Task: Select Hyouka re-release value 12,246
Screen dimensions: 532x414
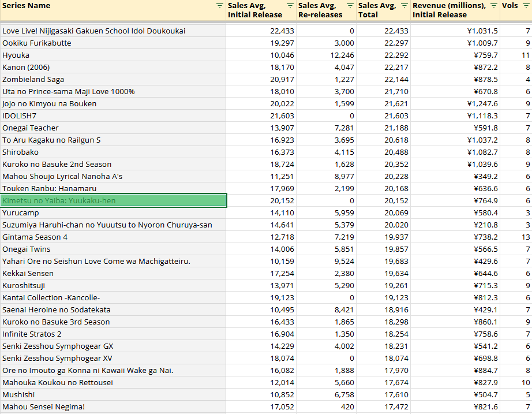Action: pos(326,55)
